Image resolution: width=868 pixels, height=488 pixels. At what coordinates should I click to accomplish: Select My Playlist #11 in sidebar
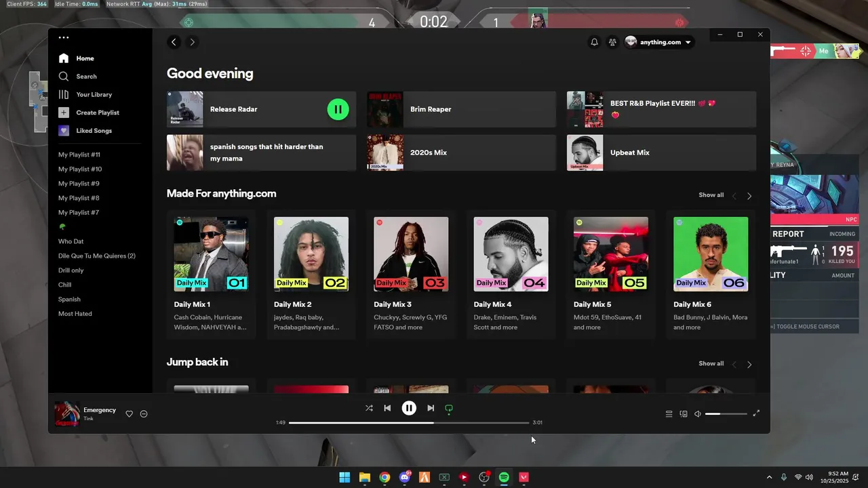(x=79, y=155)
